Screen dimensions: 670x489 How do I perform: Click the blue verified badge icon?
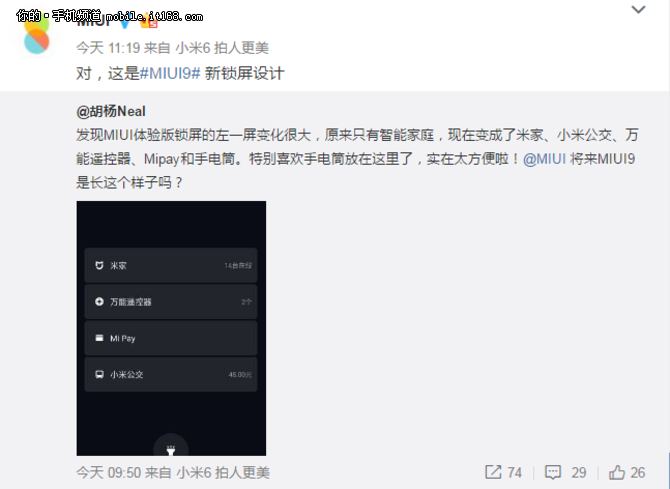tap(124, 22)
